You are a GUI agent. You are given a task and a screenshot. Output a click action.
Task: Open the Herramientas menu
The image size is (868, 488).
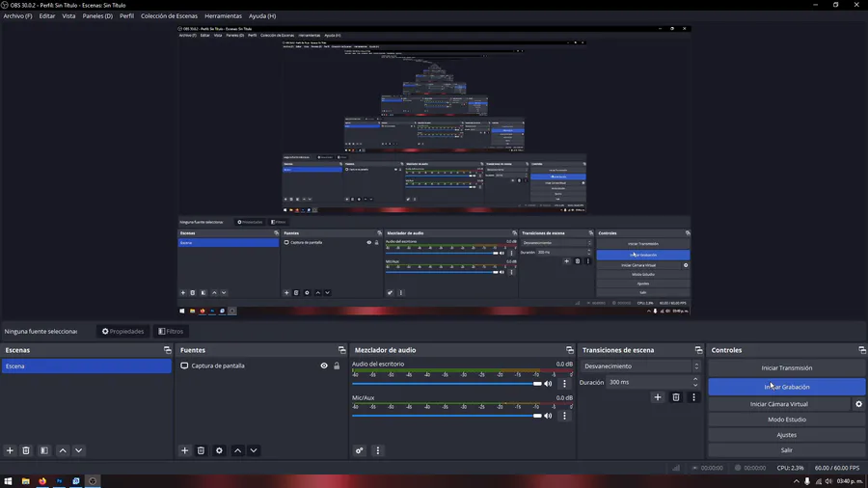tap(223, 16)
